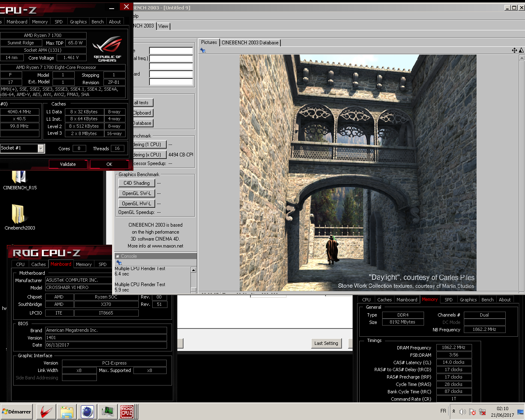This screenshot has width=525, height=420.
Task: Open CPU tab in lower-left ROG CPU-Z
Action: pos(21,264)
